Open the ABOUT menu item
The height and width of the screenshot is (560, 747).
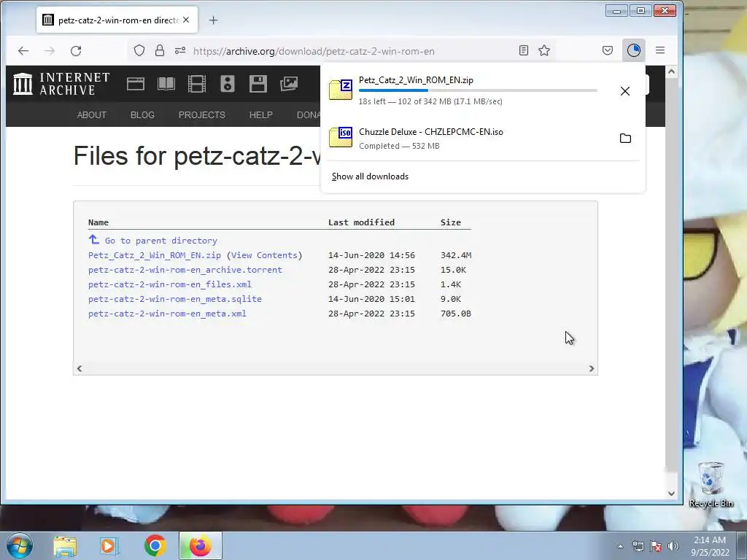point(91,114)
